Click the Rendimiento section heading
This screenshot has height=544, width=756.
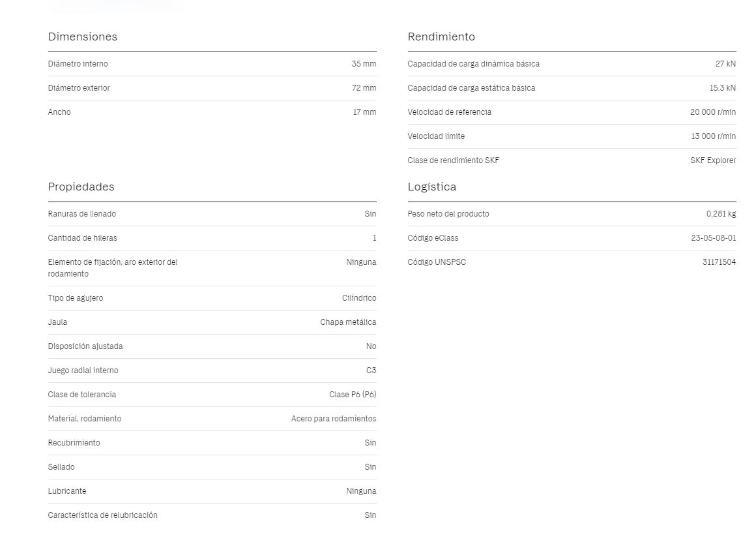(441, 37)
